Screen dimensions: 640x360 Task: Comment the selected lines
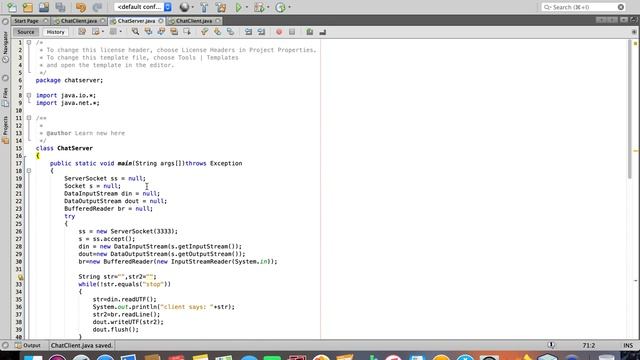click(309, 32)
